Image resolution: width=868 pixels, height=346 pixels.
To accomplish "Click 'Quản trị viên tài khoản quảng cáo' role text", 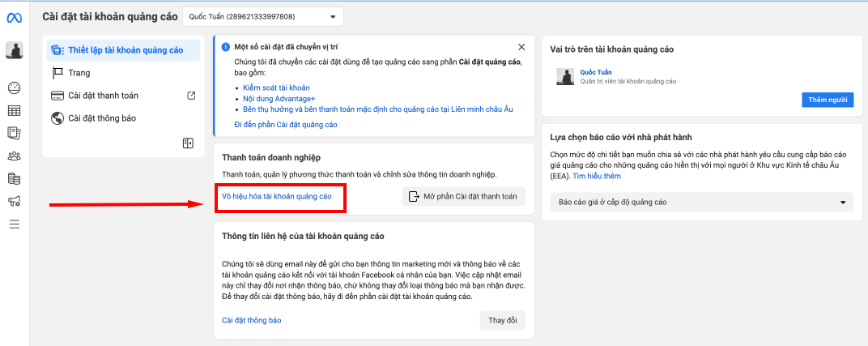I will coord(628,81).
